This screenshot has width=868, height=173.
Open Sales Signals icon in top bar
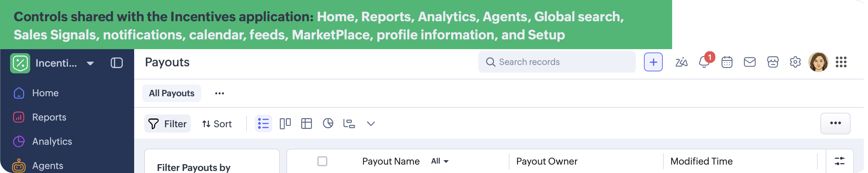click(681, 62)
